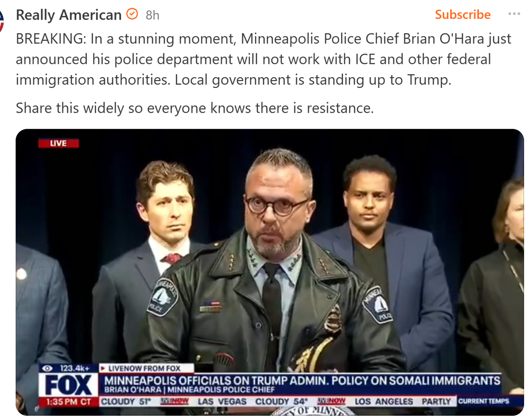Open the three-dot more options menu
Screen dimensions: 528x420
pos(514,14)
